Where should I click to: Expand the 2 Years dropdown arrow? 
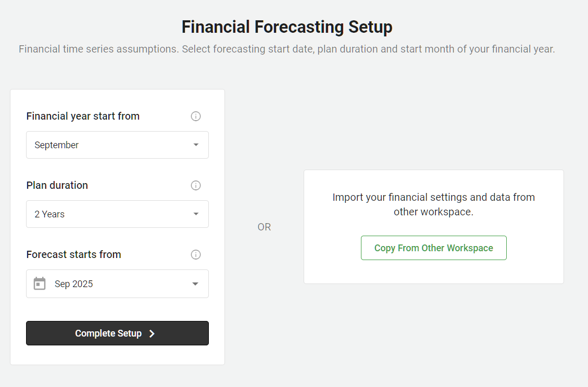(x=196, y=214)
